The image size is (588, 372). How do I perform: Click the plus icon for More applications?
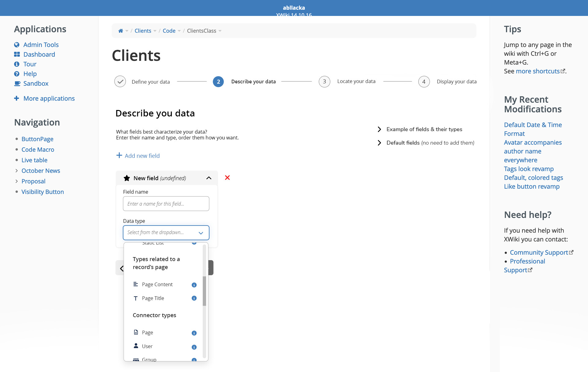[x=17, y=98]
